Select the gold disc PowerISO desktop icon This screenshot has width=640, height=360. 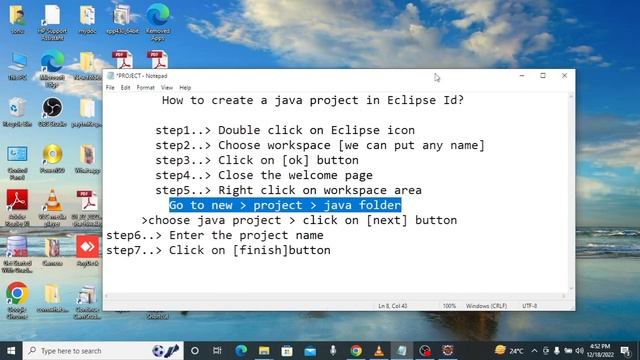click(x=52, y=159)
